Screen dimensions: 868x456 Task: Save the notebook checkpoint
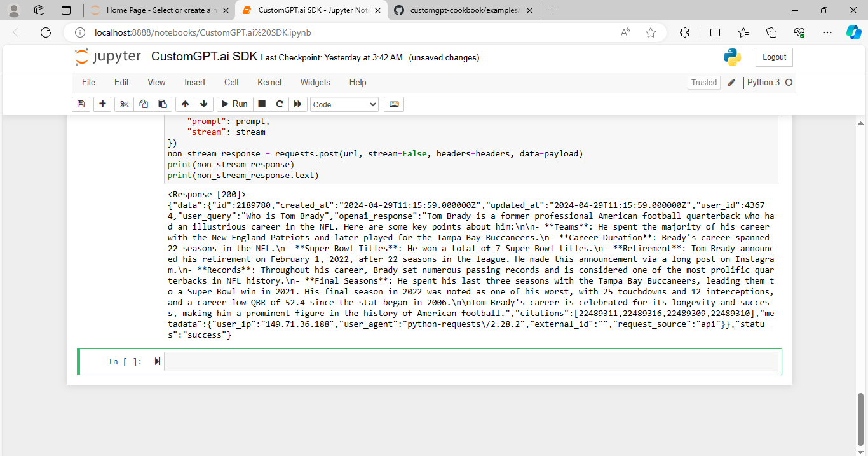(x=81, y=104)
